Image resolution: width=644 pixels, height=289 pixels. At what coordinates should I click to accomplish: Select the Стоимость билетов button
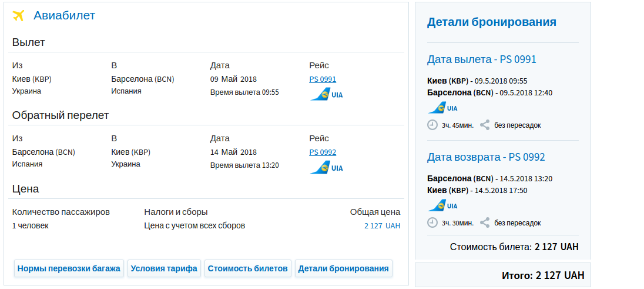click(247, 268)
